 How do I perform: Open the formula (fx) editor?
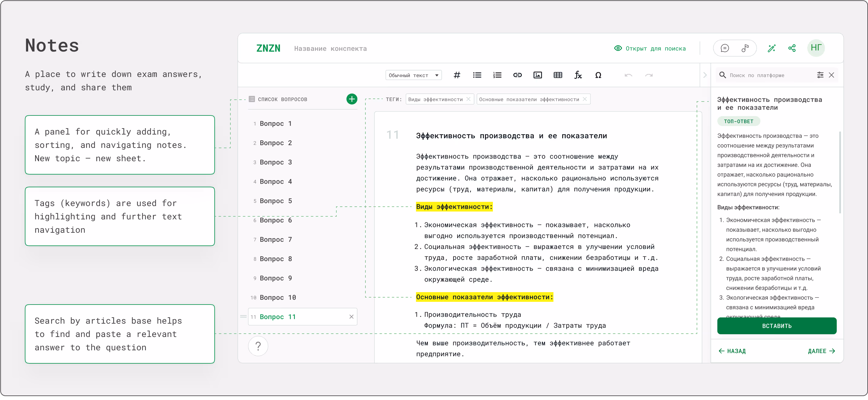pyautogui.click(x=578, y=75)
